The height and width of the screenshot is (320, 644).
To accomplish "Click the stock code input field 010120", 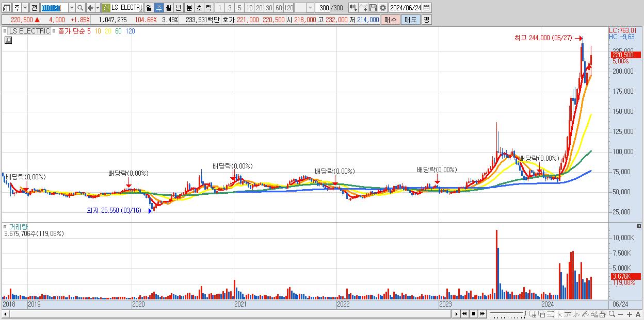I will click(x=54, y=8).
